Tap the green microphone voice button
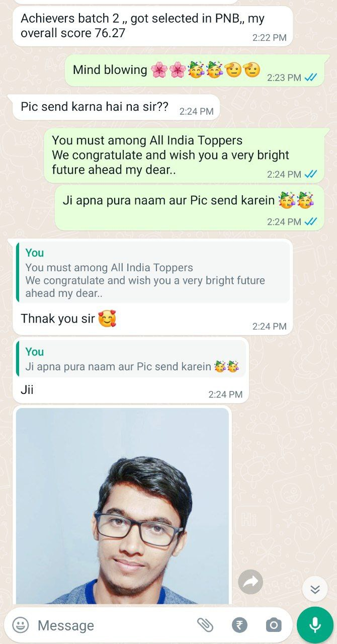Image resolution: width=337 pixels, height=644 pixels. tap(315, 625)
